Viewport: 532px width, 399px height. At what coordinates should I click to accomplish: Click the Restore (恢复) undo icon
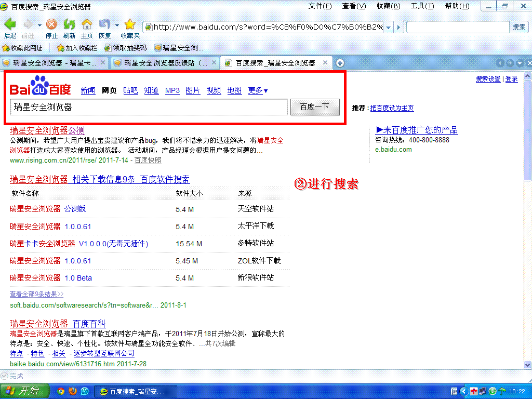(104, 24)
